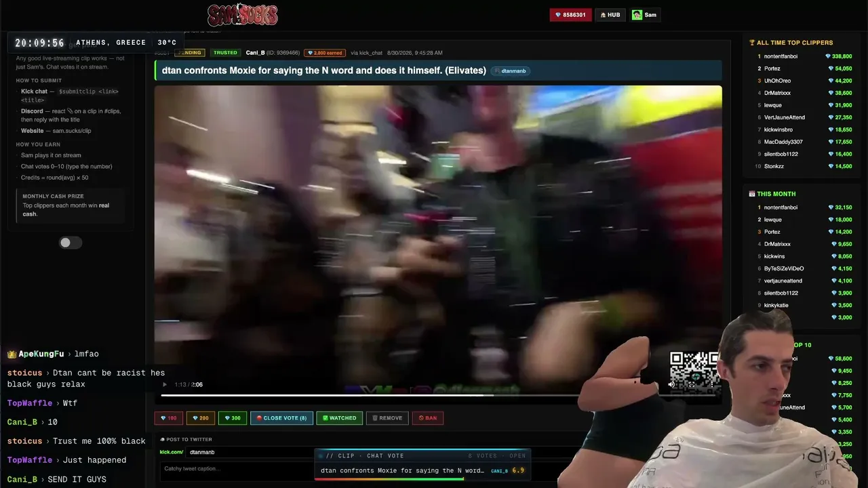Click the QR code on the video
Viewport: 868px width, 488px height.
(694, 372)
